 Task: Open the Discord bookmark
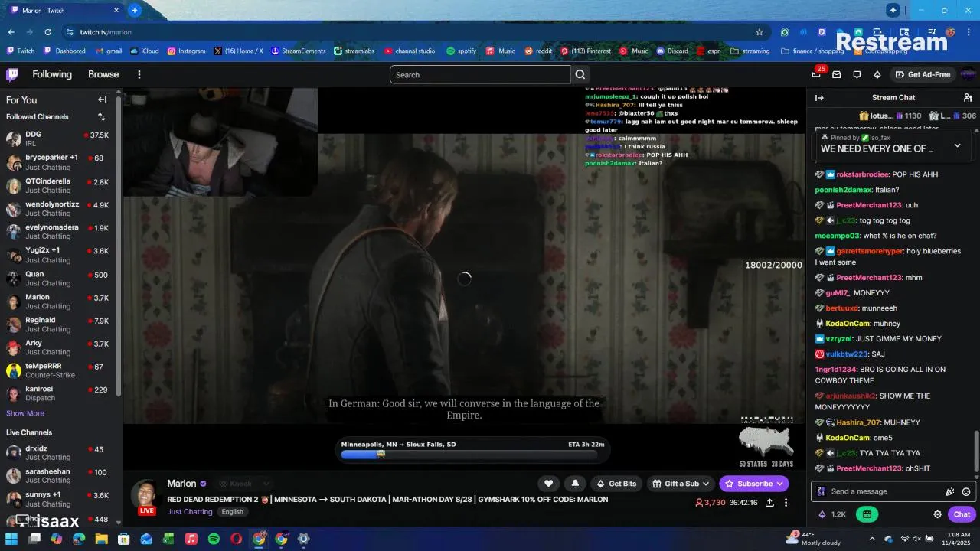[671, 51]
